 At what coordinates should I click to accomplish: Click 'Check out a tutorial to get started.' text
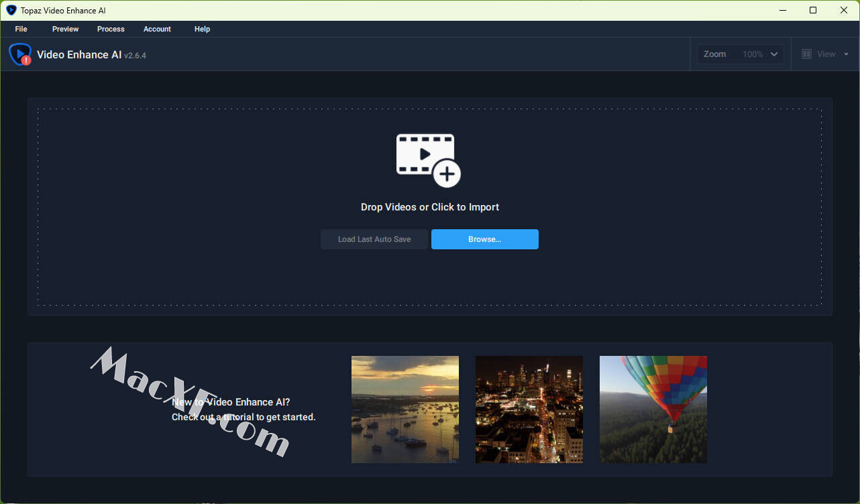point(244,417)
